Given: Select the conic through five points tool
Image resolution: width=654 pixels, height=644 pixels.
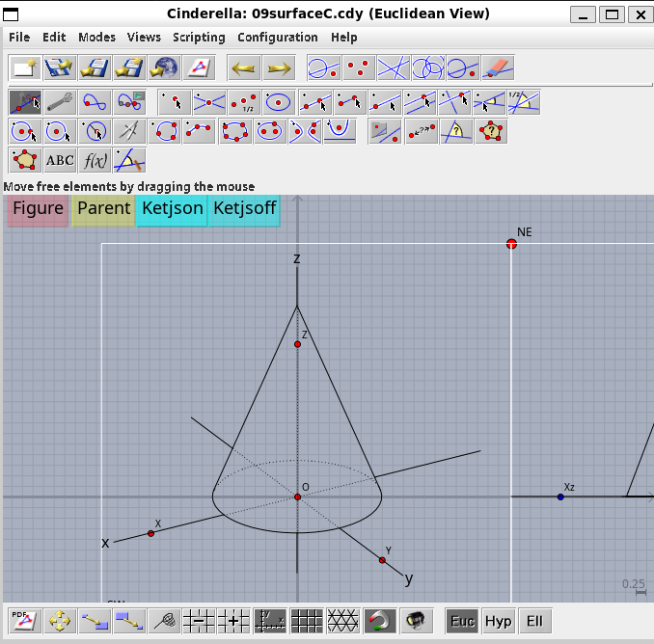Looking at the screenshot, I should point(234,131).
